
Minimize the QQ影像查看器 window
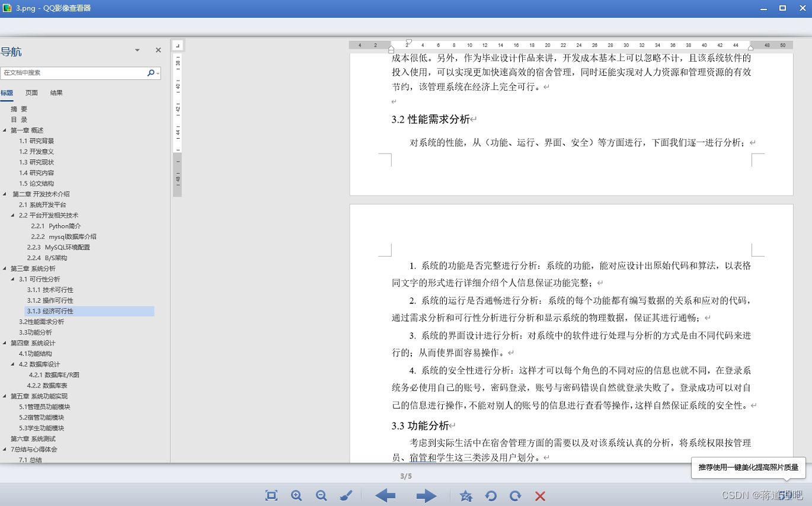click(762, 8)
